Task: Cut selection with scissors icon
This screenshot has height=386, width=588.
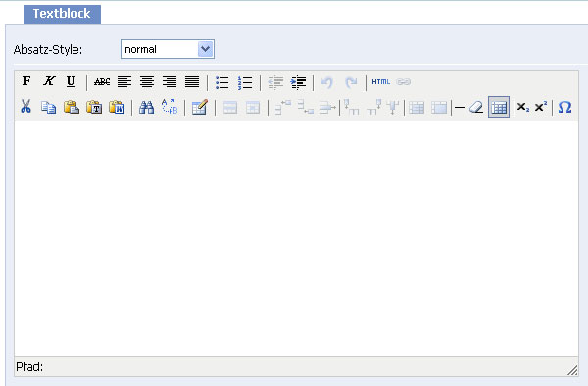Action: pos(25,107)
